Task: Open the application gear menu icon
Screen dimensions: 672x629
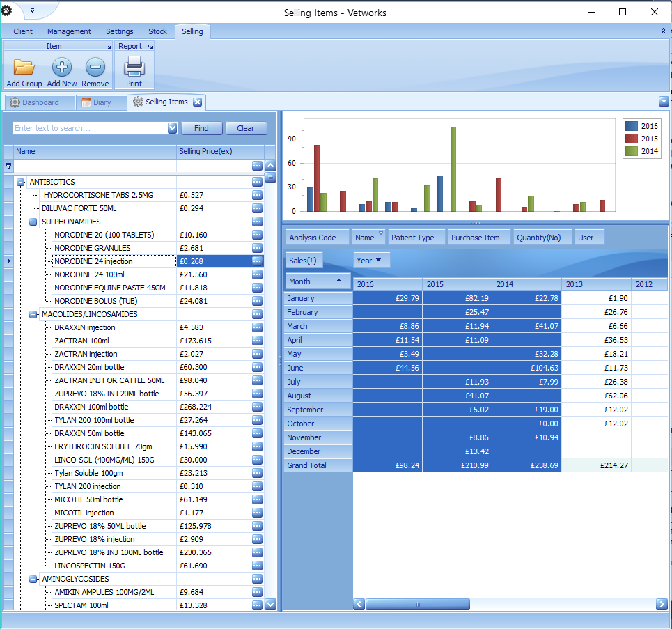Action: (x=7, y=10)
